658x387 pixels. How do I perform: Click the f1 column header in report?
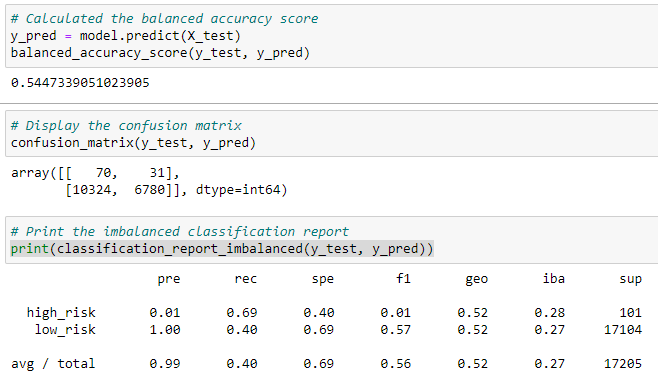403,279
